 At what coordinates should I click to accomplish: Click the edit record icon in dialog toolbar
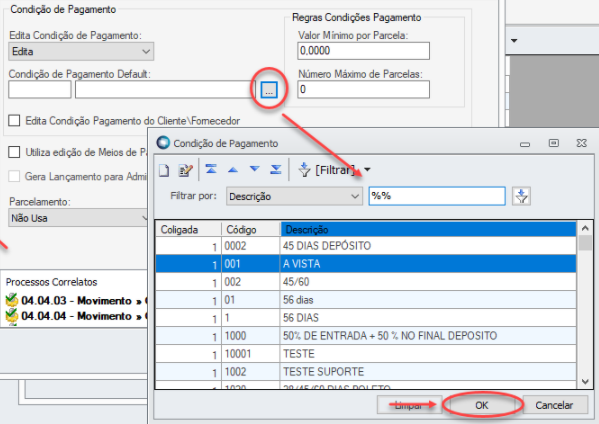(x=186, y=170)
